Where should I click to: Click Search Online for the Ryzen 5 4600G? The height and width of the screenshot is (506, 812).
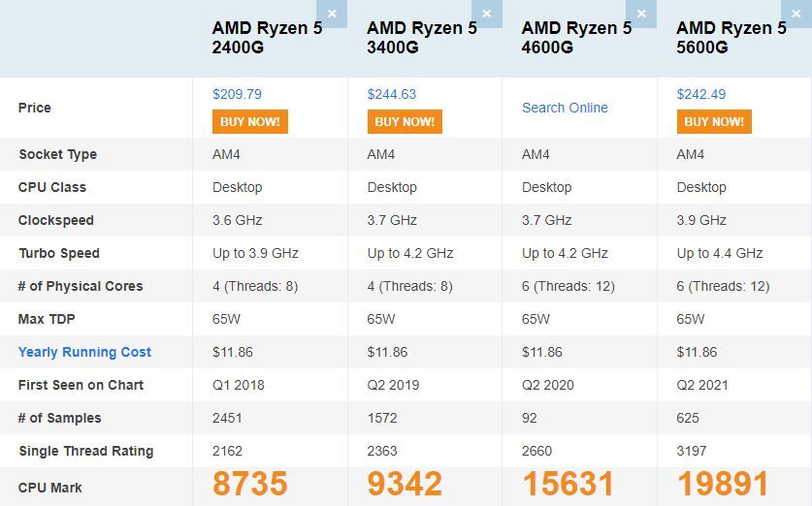click(565, 108)
